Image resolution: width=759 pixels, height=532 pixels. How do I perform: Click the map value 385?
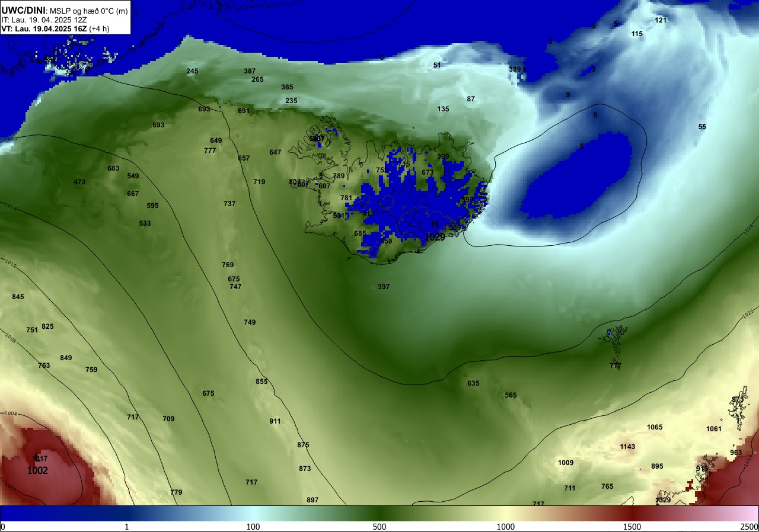(287, 87)
